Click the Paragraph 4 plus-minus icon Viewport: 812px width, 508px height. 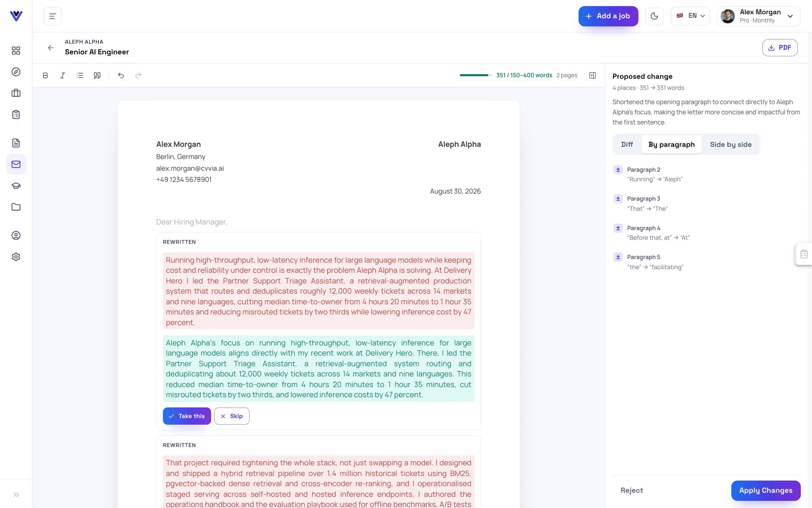click(x=618, y=228)
